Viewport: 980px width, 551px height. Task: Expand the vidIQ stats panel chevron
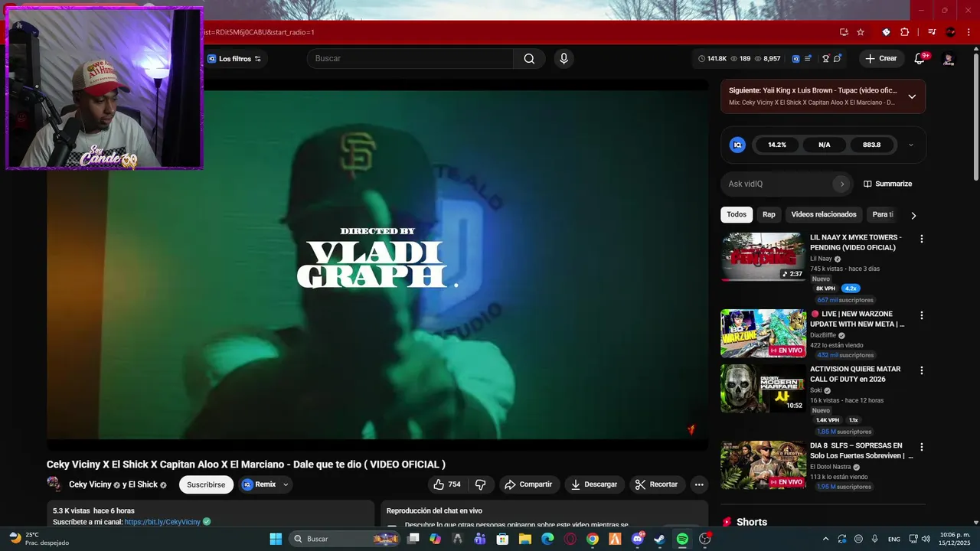[x=910, y=145]
